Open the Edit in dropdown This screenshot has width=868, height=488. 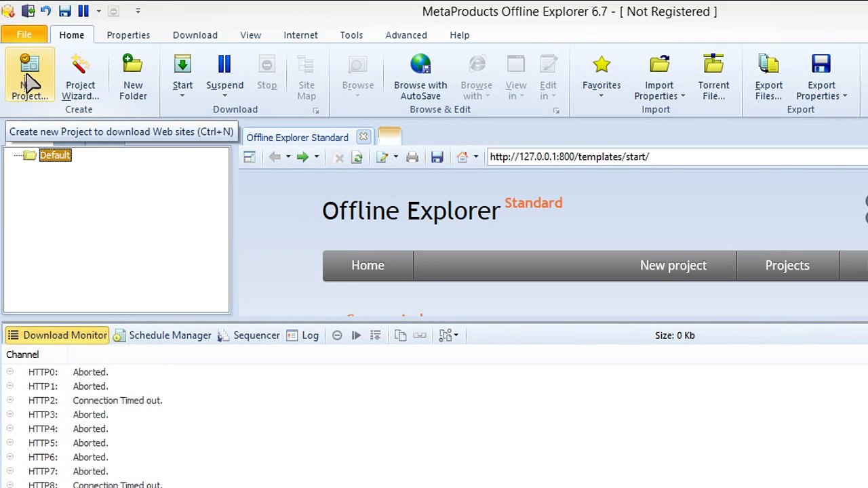coord(553,96)
